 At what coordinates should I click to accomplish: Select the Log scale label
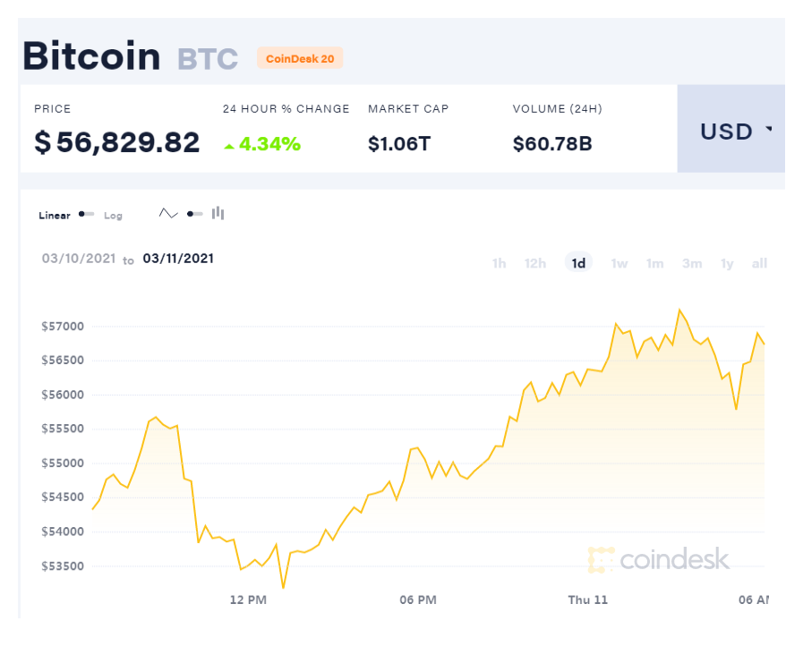113,216
